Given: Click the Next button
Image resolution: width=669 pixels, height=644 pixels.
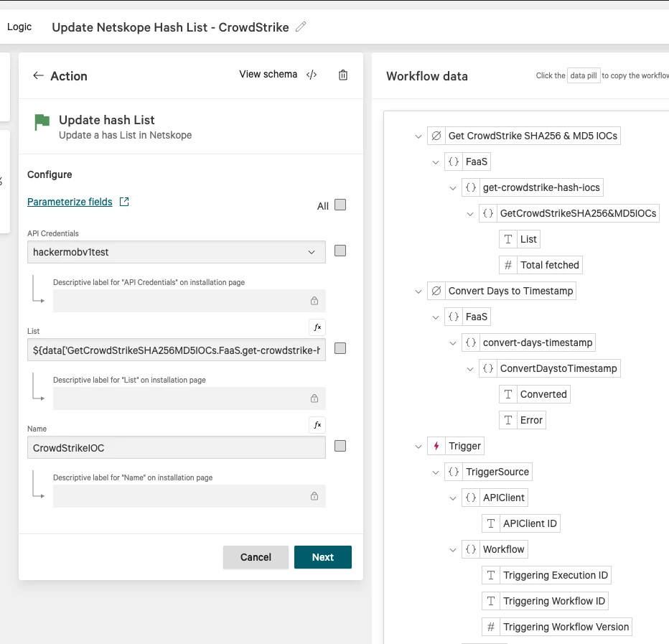Looking at the screenshot, I should coord(322,557).
